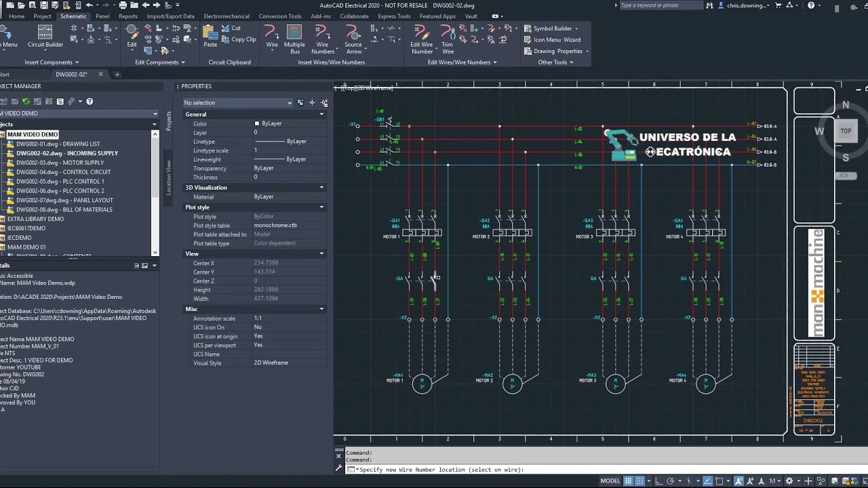Switch to the Panel ribbon tab
This screenshot has height=488, width=868.
[102, 16]
